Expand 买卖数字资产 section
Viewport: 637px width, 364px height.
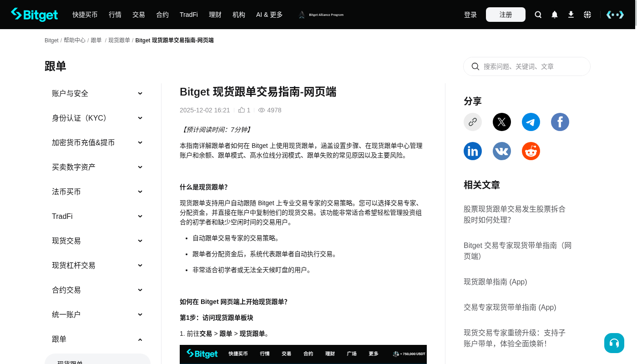coord(97,167)
